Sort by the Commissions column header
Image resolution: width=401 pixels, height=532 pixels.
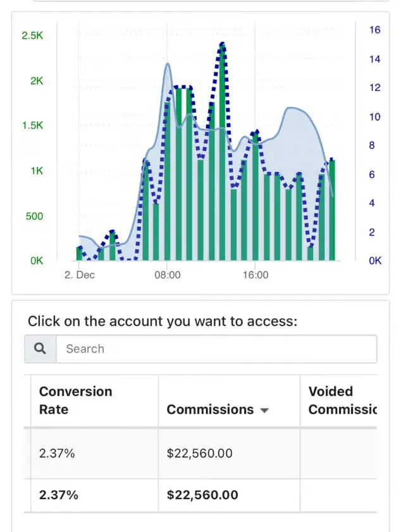pyautogui.click(x=218, y=409)
